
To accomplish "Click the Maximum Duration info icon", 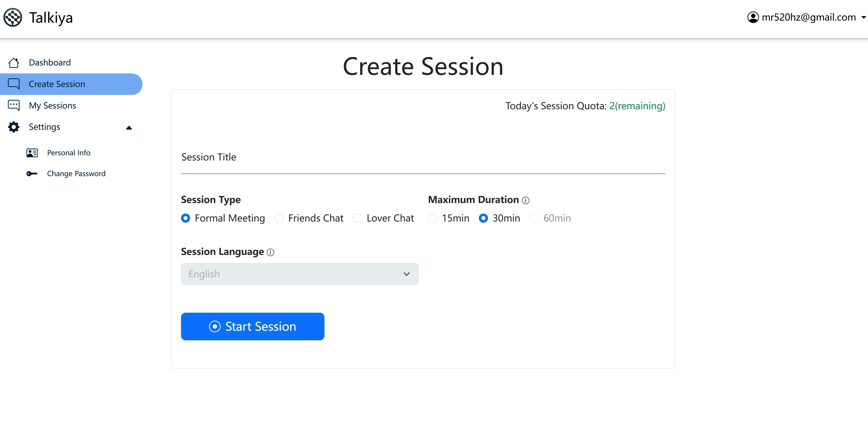I will point(525,200).
